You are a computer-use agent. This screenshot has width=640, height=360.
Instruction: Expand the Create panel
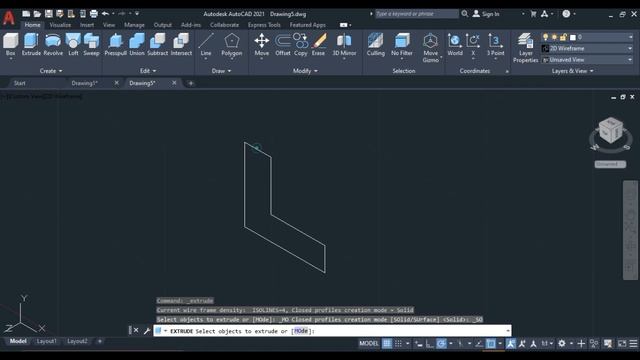51,71
